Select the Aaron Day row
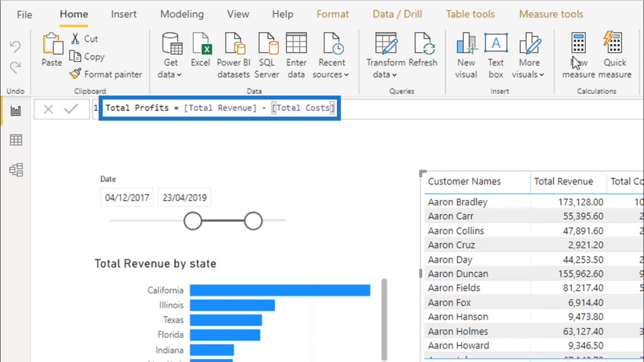 pos(534,260)
